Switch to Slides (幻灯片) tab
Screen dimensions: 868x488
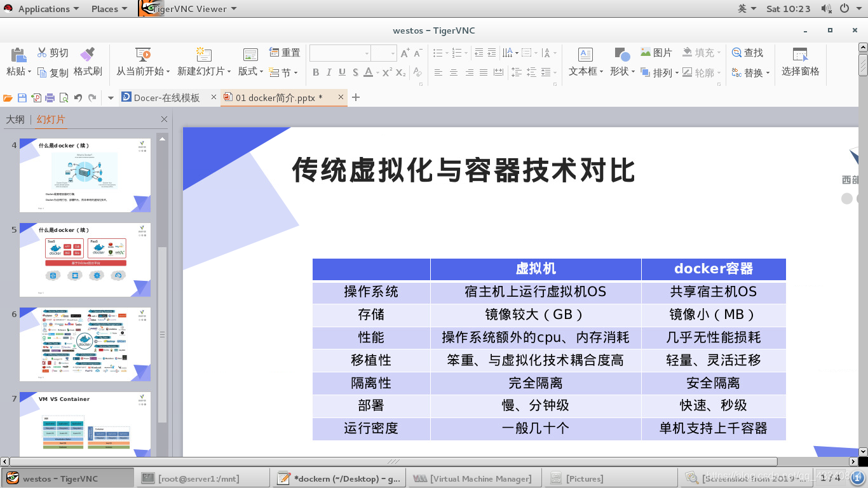pyautogui.click(x=51, y=119)
